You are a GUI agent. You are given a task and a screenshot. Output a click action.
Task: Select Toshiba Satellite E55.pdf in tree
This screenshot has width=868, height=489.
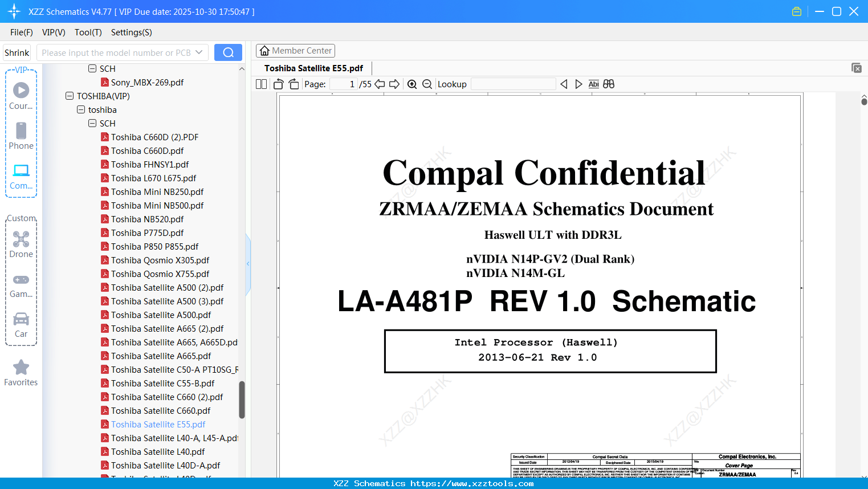[153, 425]
